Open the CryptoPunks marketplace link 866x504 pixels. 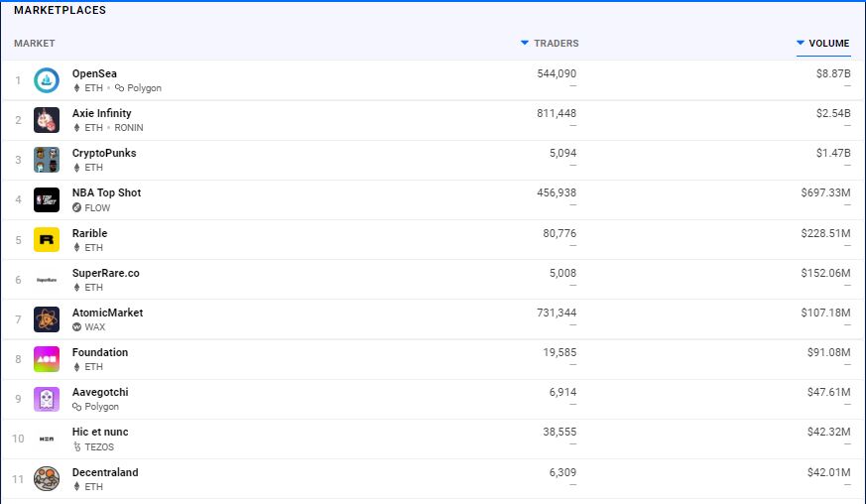pyautogui.click(x=104, y=153)
